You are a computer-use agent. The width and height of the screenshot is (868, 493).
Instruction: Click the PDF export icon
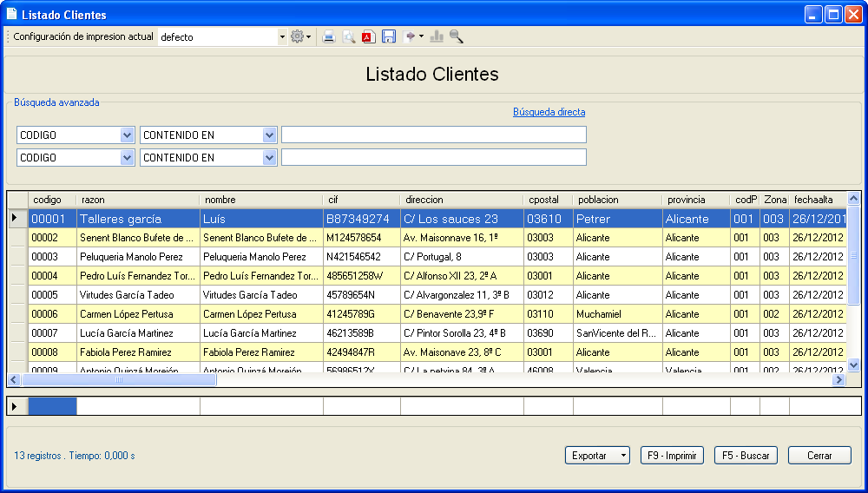[x=368, y=36]
